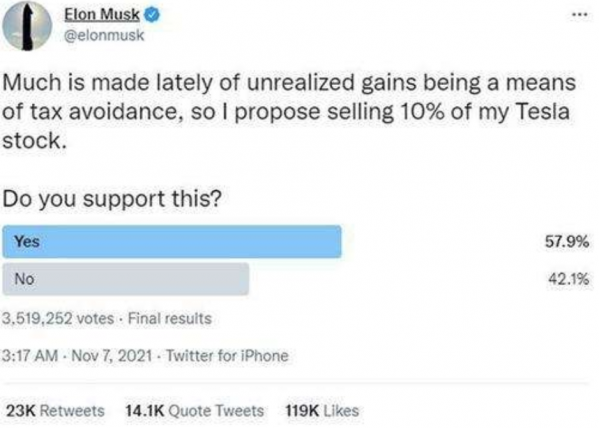
Task: Click the blue verified badge icon
Action: point(152,15)
